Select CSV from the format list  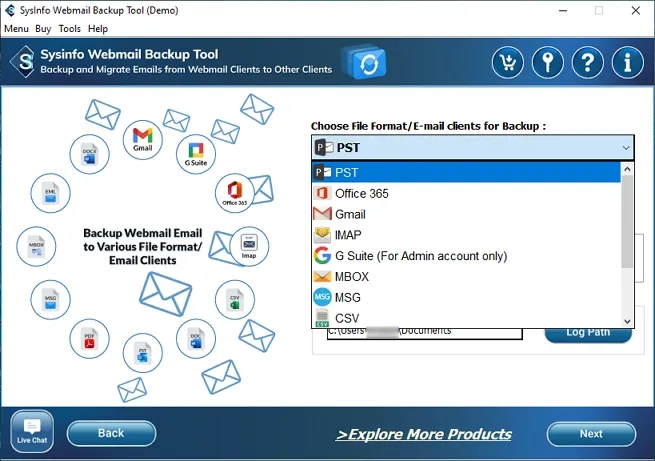click(x=466, y=318)
